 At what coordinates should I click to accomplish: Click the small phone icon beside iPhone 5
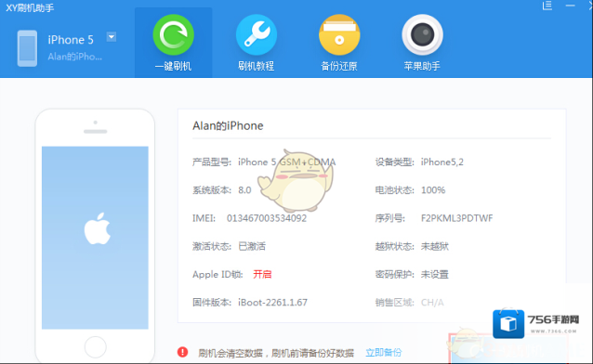[27, 48]
